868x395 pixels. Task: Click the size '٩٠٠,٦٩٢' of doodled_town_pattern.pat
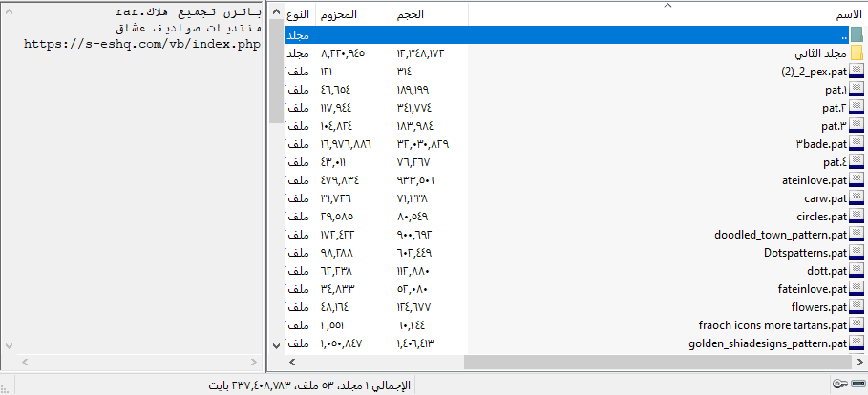click(414, 235)
